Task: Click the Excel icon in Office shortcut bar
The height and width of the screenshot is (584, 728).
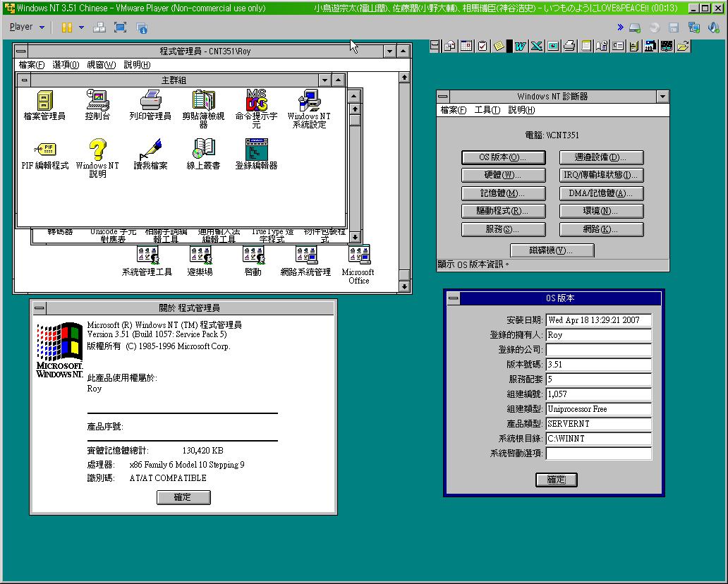Action: coord(536,46)
